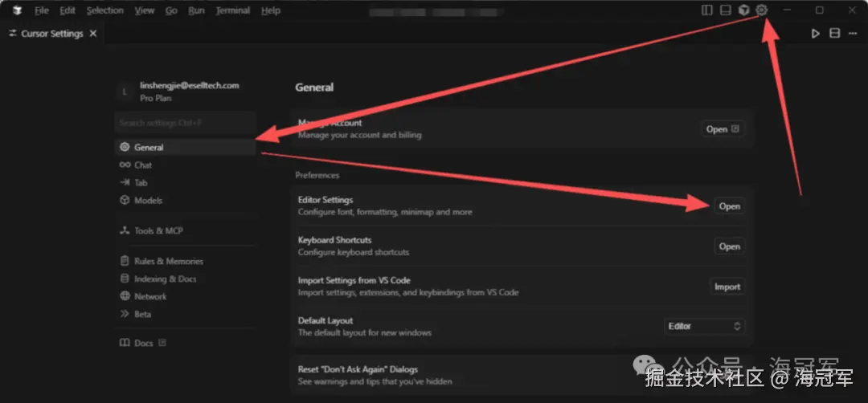
Task: Toggle primary sidebar layout icon
Action: click(707, 10)
